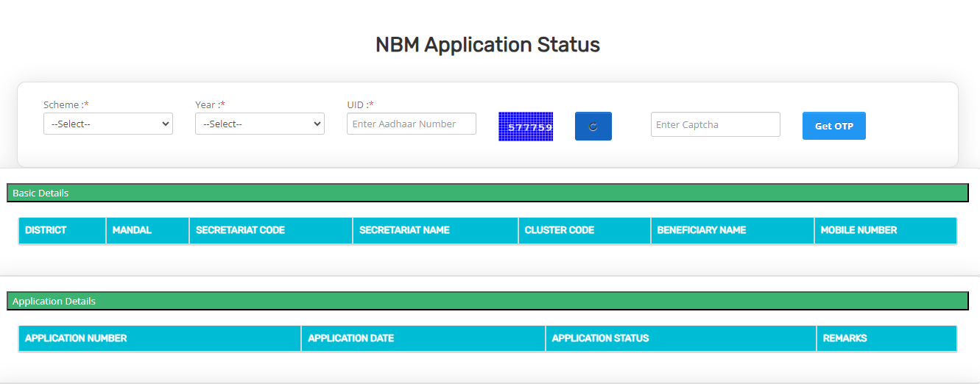The height and width of the screenshot is (384, 980).
Task: Select the Application Details section header
Action: click(487, 301)
